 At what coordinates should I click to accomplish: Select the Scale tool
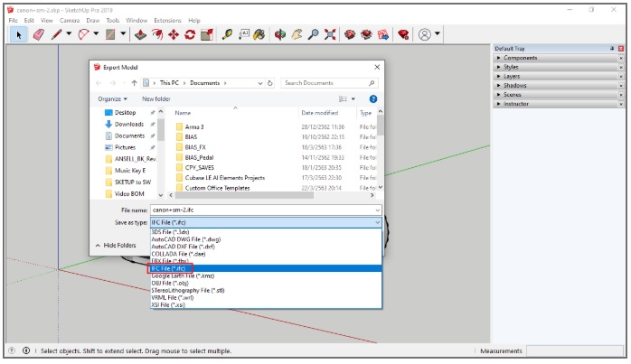(207, 35)
